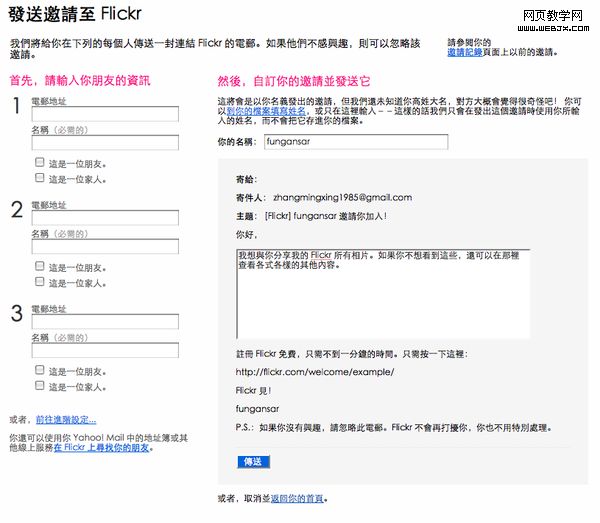Check 這是一位朋友 for friend 1
The height and width of the screenshot is (523, 600).
pos(39,162)
